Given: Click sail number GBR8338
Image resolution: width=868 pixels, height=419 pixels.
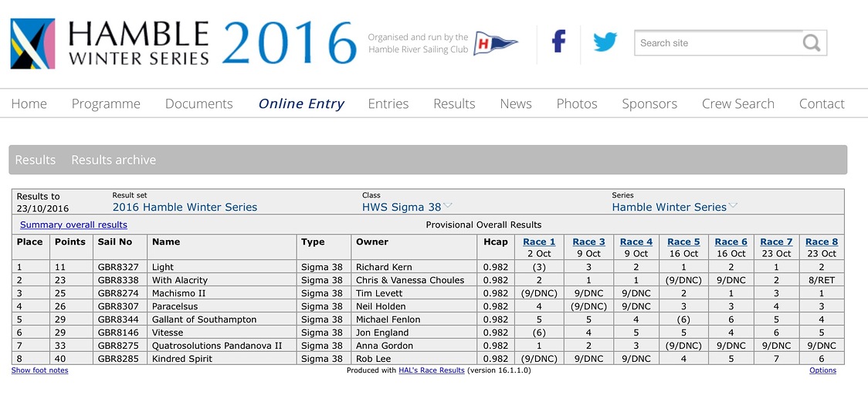Looking at the screenshot, I should tap(118, 280).
